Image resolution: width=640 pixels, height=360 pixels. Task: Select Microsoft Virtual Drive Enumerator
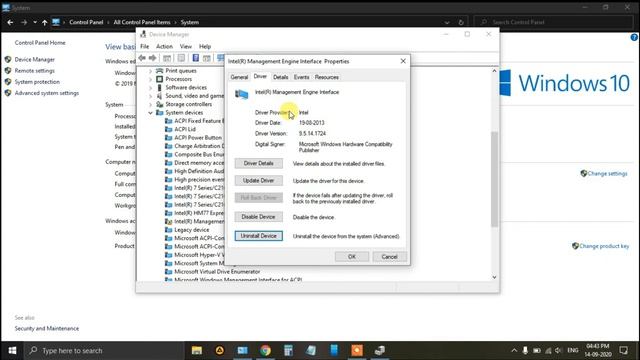[217, 271]
